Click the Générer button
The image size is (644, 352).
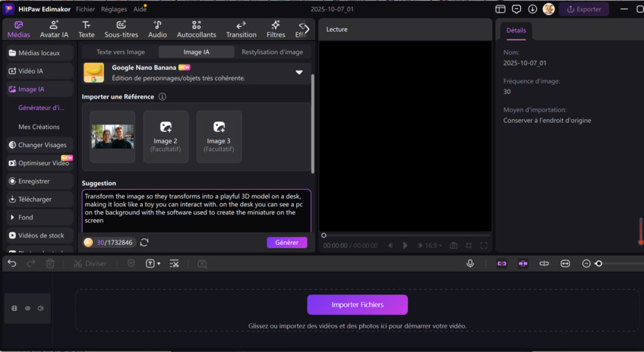[x=287, y=243]
